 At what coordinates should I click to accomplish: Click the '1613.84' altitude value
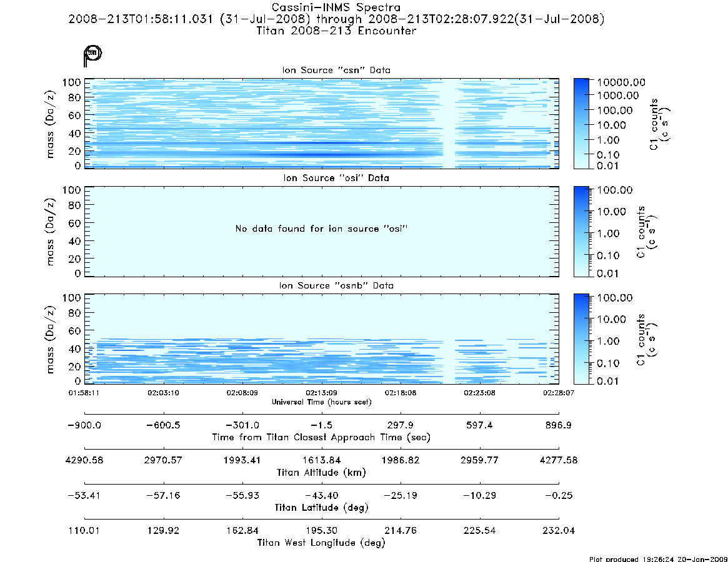322,460
